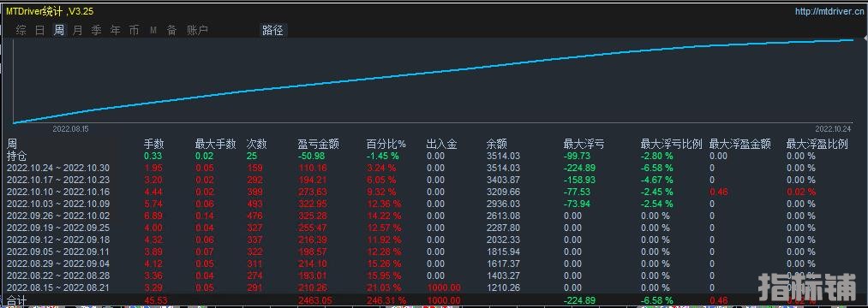This screenshot has width=868, height=308.
Task: Switch to the 年 yearly tab
Action: [x=115, y=31]
